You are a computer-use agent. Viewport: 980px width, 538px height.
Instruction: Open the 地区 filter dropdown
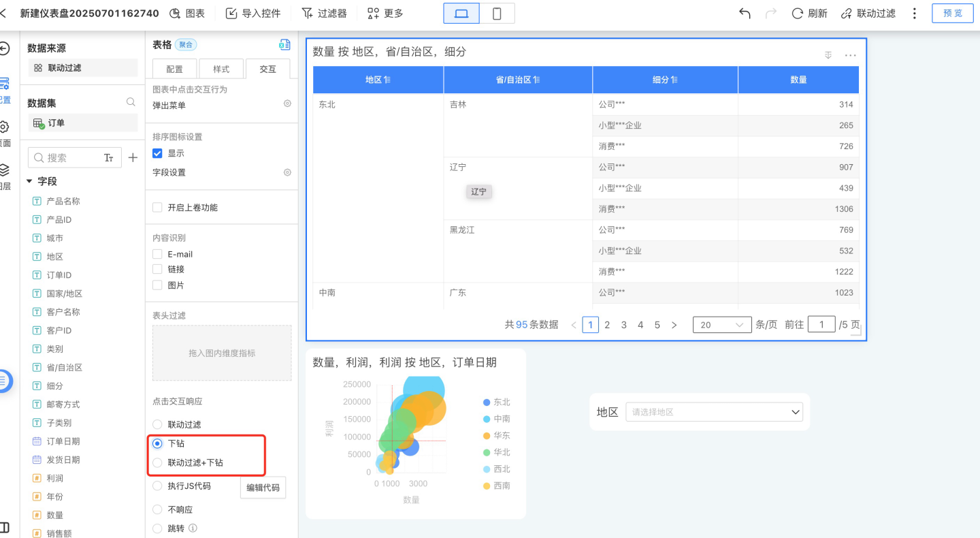[x=714, y=412]
